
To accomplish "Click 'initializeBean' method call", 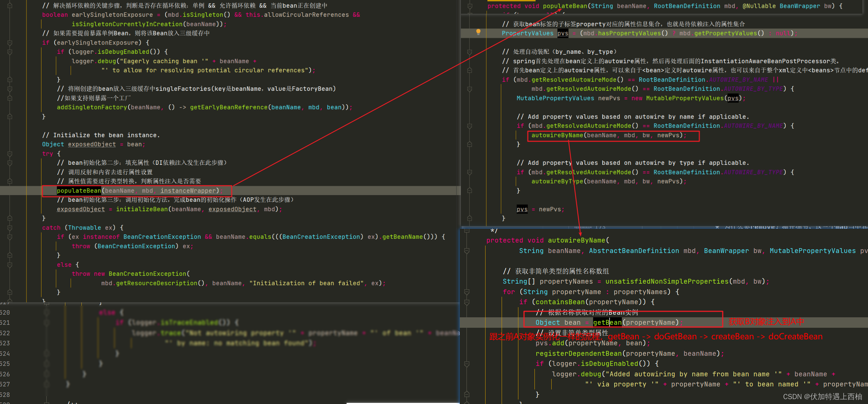I will 142,209.
